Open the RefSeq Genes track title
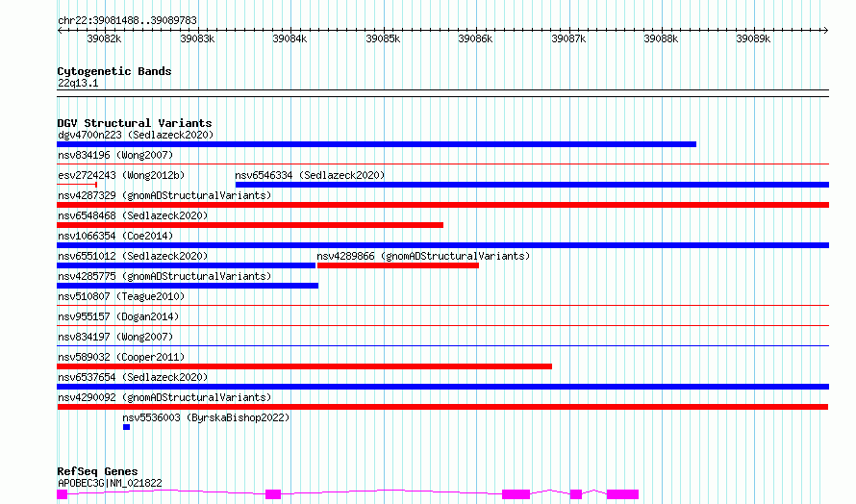The height and width of the screenshot is (504, 856). 97,471
